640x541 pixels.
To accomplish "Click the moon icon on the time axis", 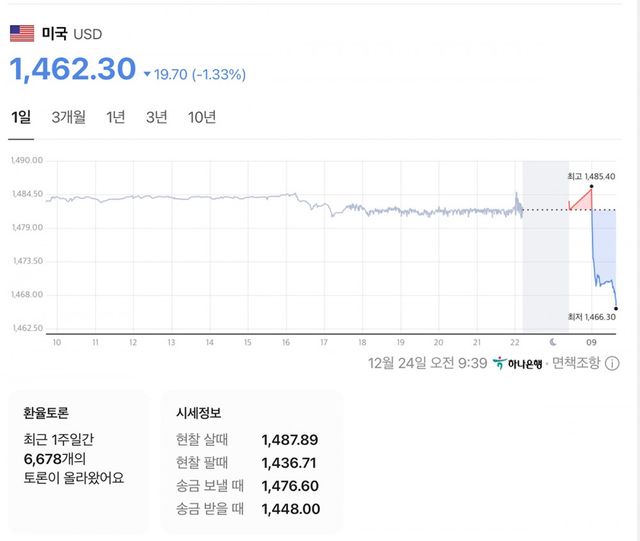I will tap(550, 341).
